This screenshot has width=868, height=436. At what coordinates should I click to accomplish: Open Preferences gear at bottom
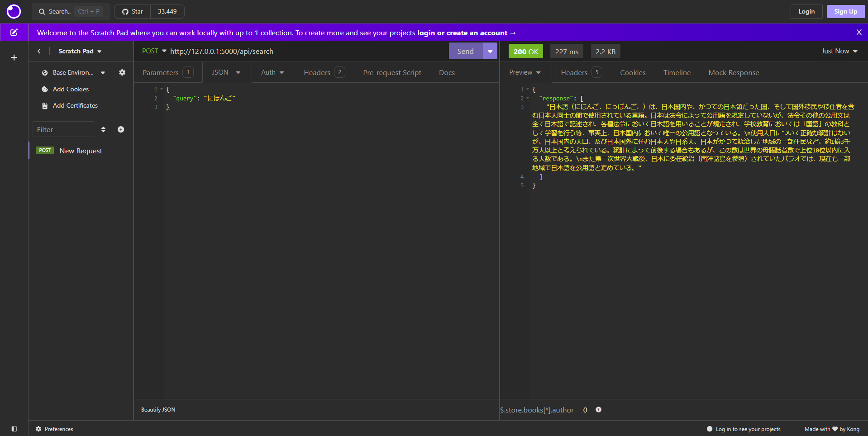pos(54,429)
